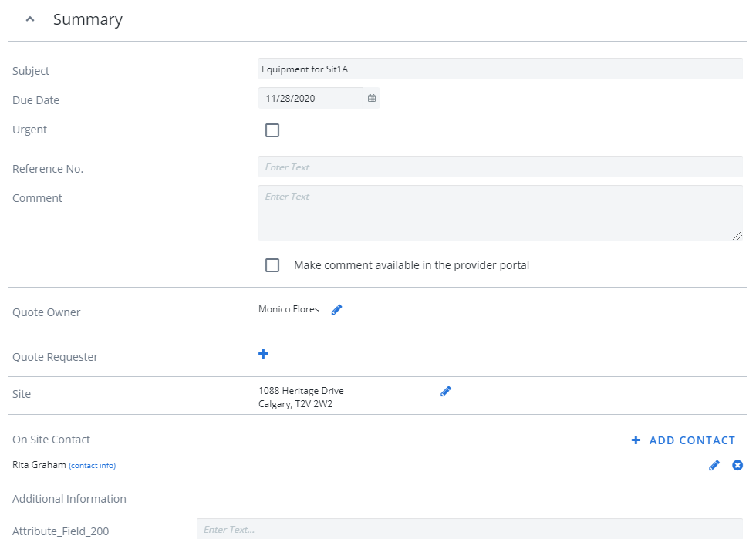Screen dimensions: 756x539
Task: Edit the Site address pencil icon
Action: pyautogui.click(x=446, y=392)
